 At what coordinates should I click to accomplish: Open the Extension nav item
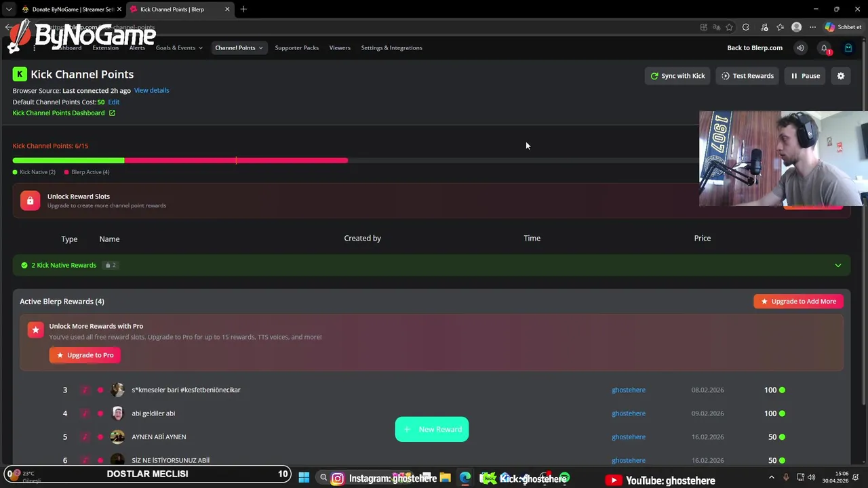click(105, 48)
